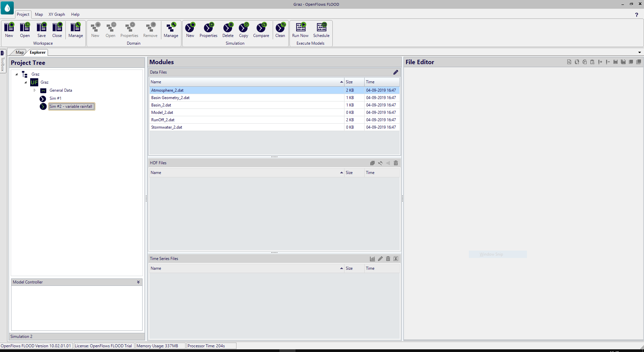
Task: Click File Editor copy icon
Action: tap(585, 62)
